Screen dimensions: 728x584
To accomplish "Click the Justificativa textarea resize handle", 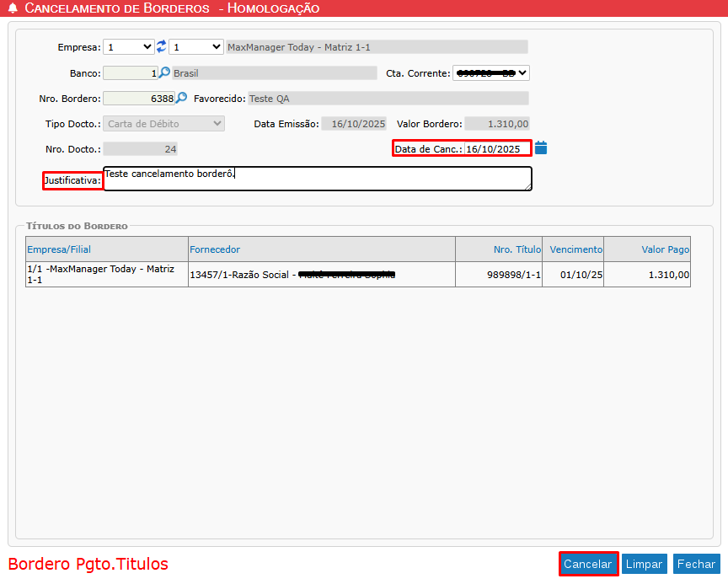I will 527,186.
